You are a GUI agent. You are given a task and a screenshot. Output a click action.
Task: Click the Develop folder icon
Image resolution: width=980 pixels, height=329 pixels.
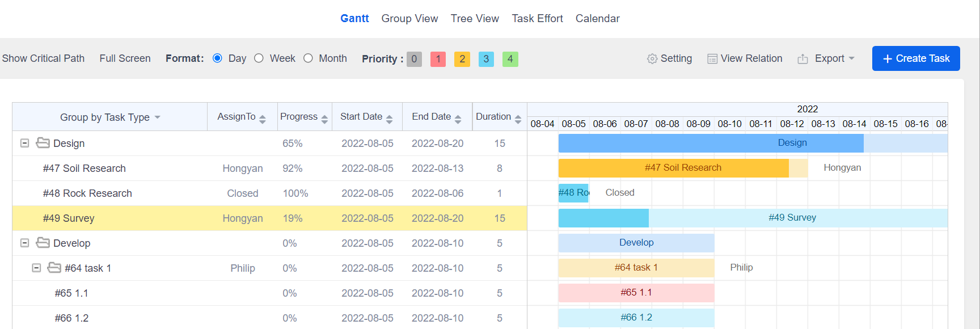[x=43, y=243]
